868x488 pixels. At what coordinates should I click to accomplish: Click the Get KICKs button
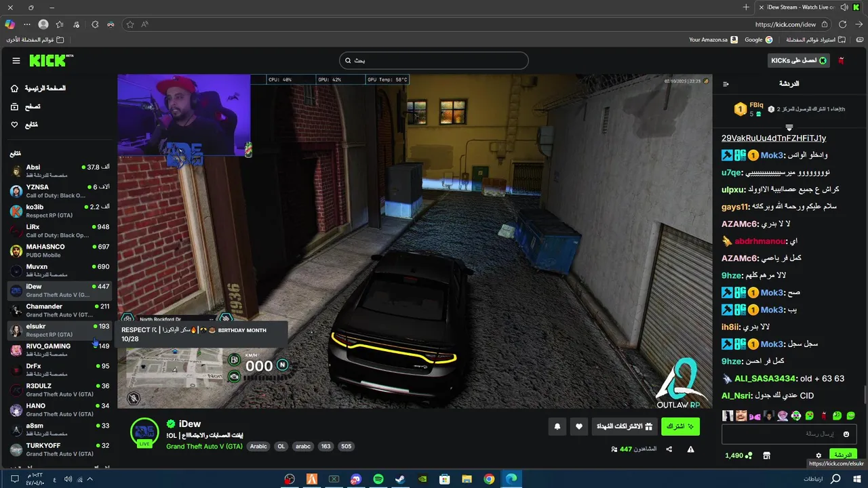pyautogui.click(x=799, y=60)
